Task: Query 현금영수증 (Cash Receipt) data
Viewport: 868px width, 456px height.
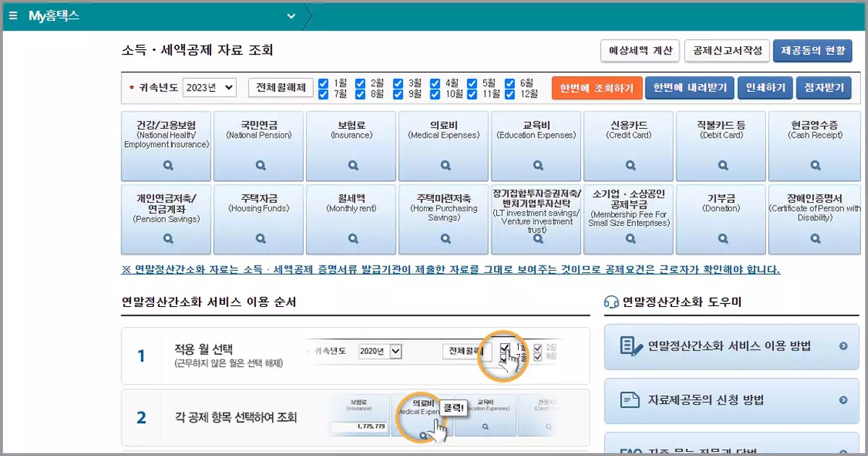Action: (814, 165)
